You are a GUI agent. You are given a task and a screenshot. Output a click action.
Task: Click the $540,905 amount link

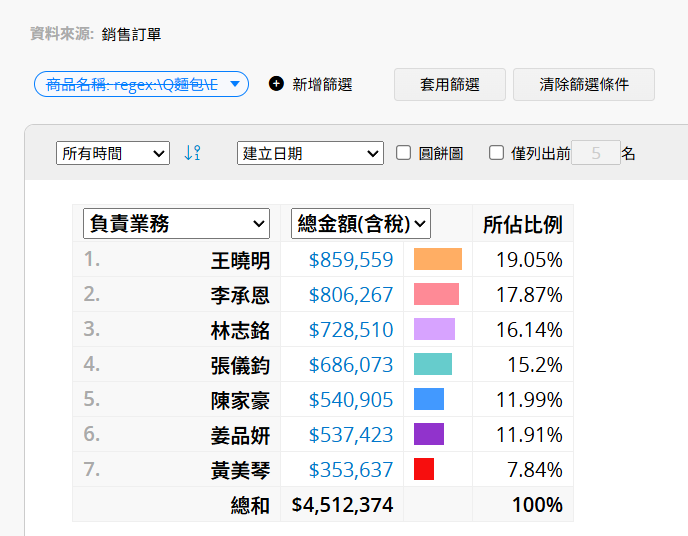tap(351, 400)
